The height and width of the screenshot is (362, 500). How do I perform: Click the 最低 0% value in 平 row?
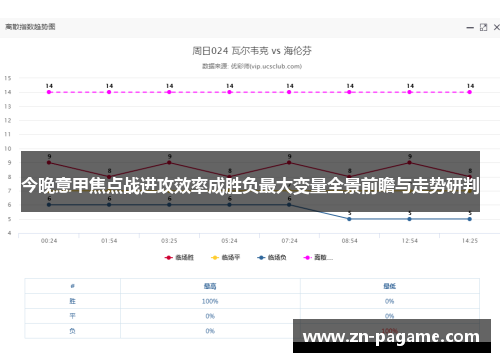coord(389,316)
